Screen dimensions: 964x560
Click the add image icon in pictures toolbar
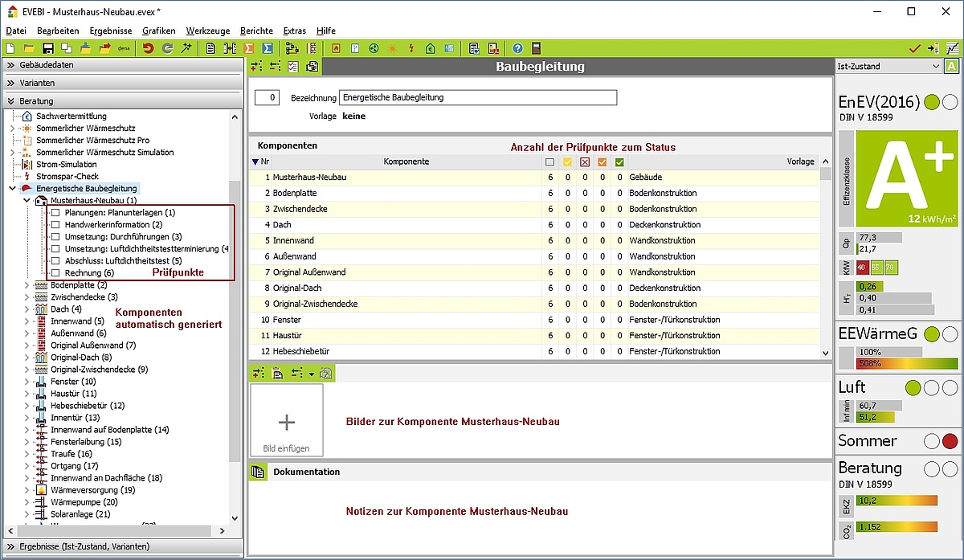[257, 373]
